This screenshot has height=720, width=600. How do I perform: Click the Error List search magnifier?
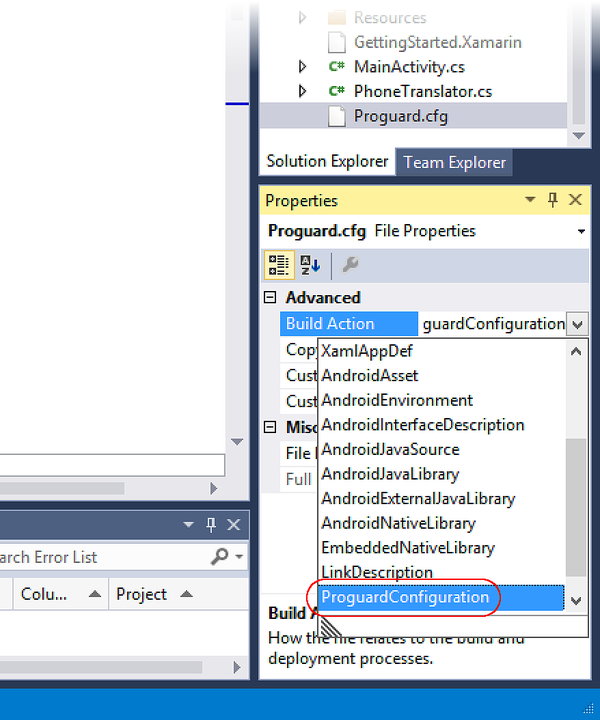coord(220,557)
